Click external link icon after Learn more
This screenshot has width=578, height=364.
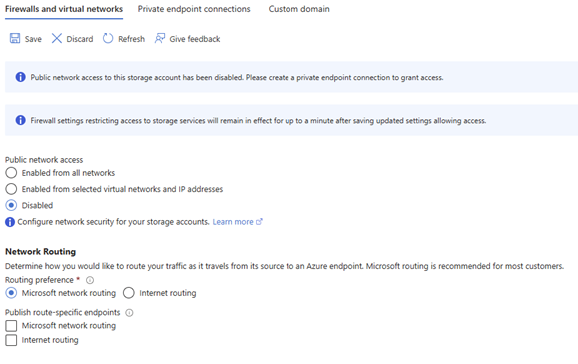pyautogui.click(x=260, y=222)
